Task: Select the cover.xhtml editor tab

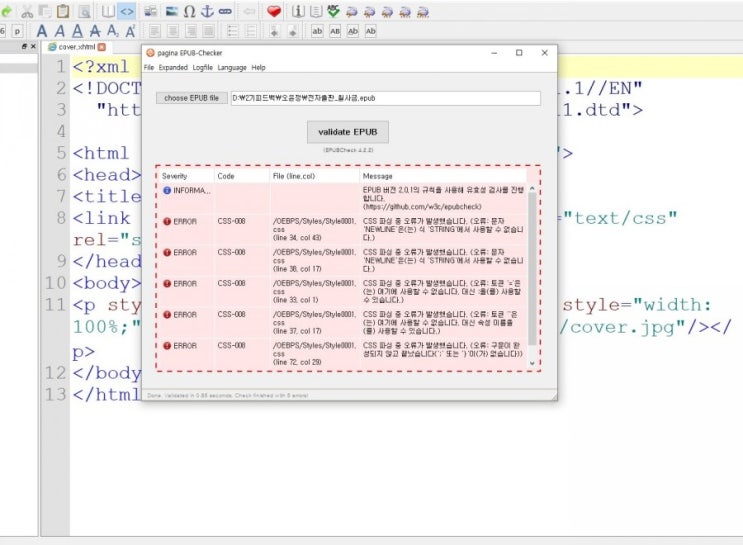Action: point(76,47)
